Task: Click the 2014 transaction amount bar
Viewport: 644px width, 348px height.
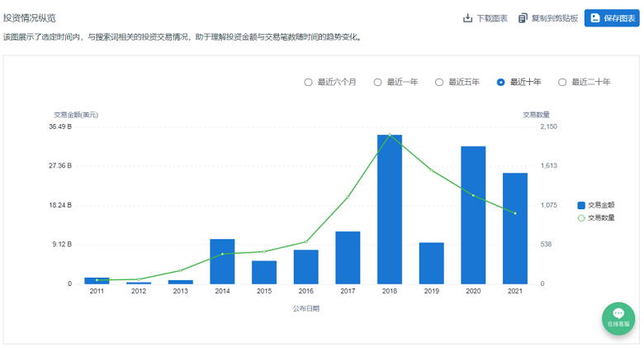Action: pos(222,261)
